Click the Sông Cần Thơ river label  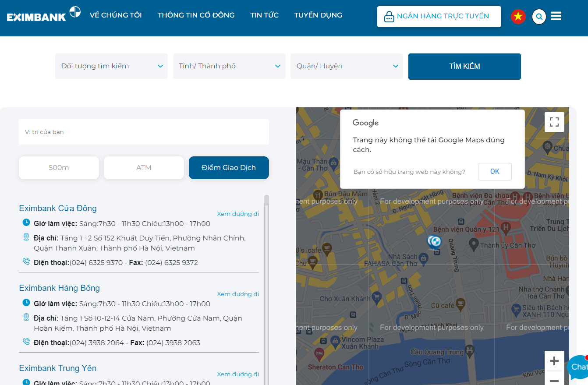(427, 363)
